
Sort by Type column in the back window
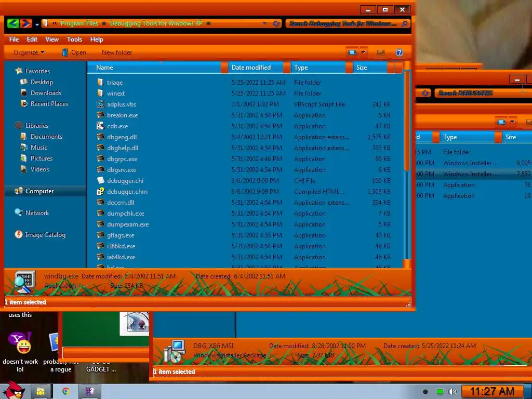click(468, 137)
